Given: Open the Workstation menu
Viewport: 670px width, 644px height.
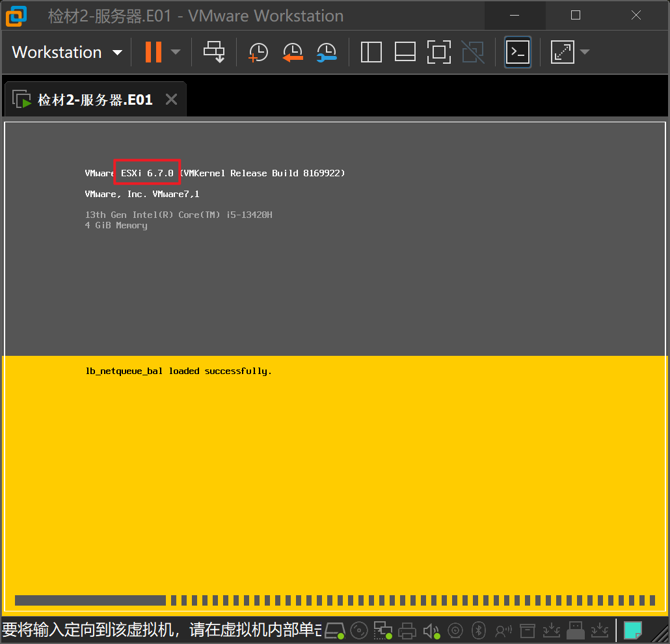Looking at the screenshot, I should click(x=67, y=52).
